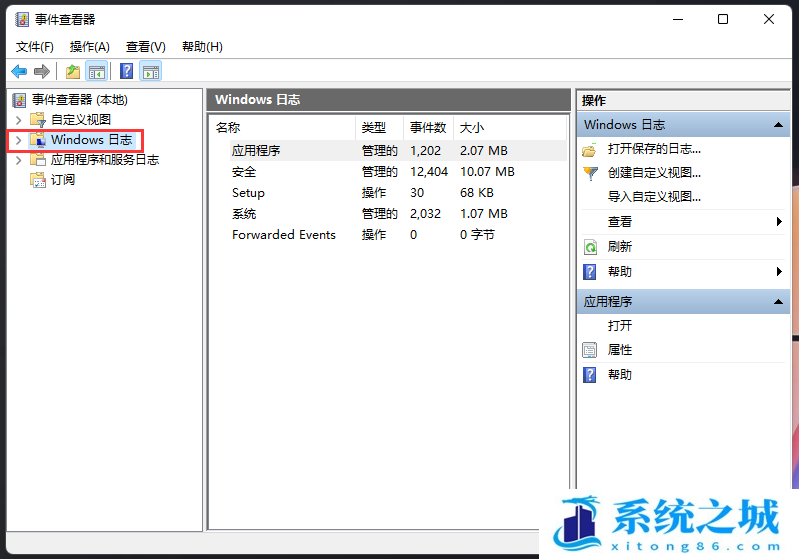The height and width of the screenshot is (559, 799).
Task: Select the 安全 log row
Action: click(x=244, y=172)
